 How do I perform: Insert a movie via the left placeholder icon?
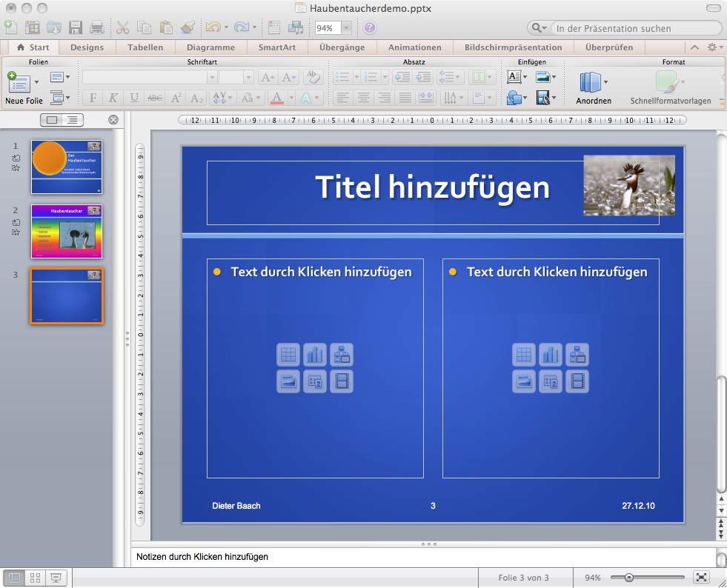pos(341,381)
